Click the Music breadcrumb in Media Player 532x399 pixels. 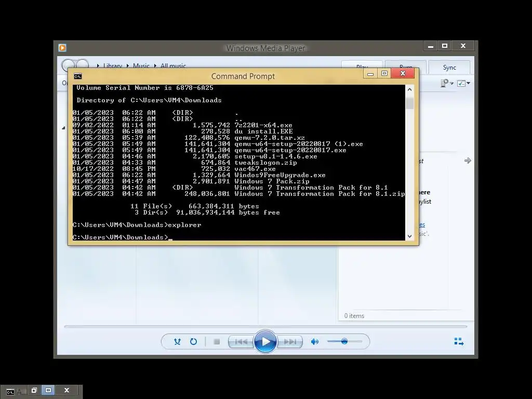141,65
